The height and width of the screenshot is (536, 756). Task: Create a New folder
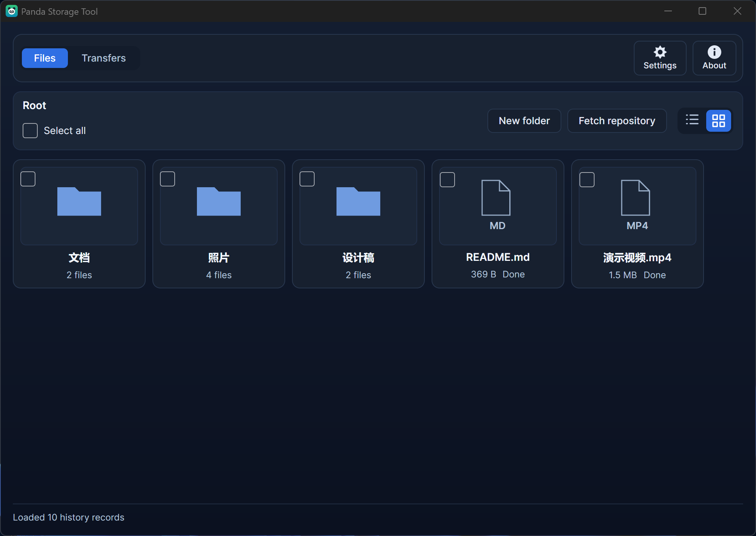[x=524, y=121]
